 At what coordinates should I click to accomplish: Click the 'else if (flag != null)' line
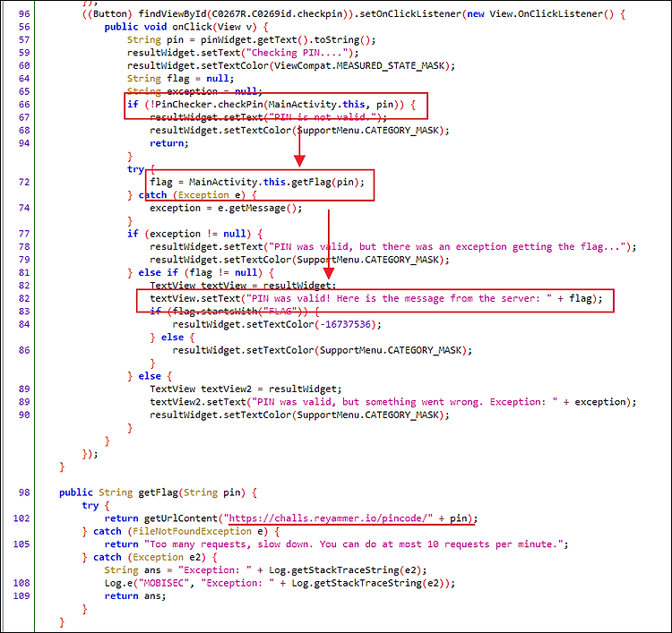pos(201,272)
